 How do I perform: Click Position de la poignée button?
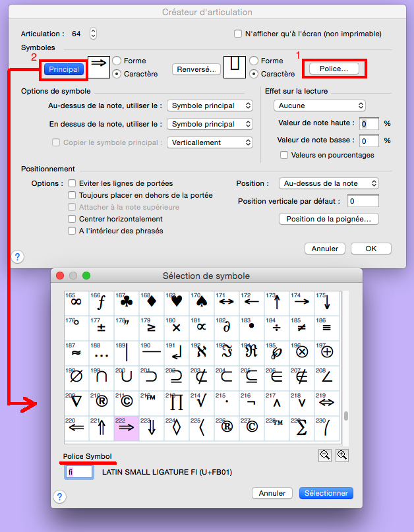(328, 219)
